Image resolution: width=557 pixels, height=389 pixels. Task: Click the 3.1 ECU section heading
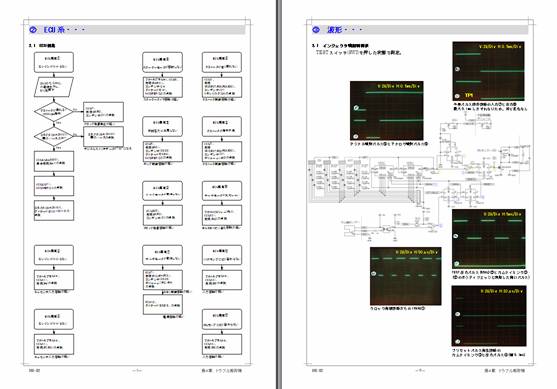(x=42, y=45)
